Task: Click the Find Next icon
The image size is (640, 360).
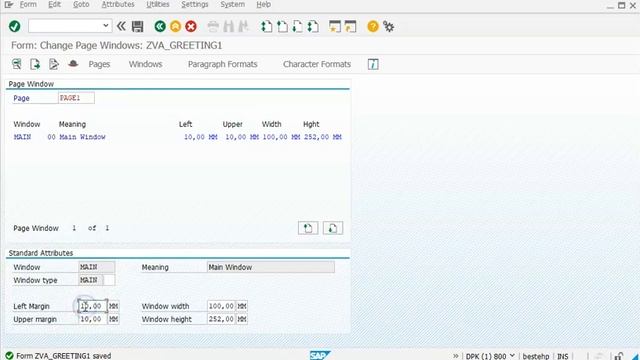Action: pyautogui.click(x=243, y=27)
